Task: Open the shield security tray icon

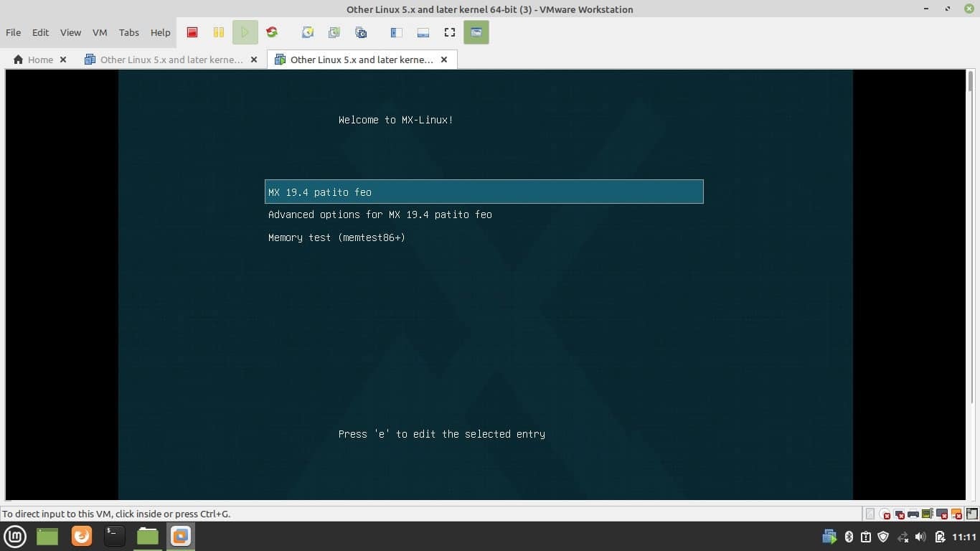Action: tap(884, 537)
